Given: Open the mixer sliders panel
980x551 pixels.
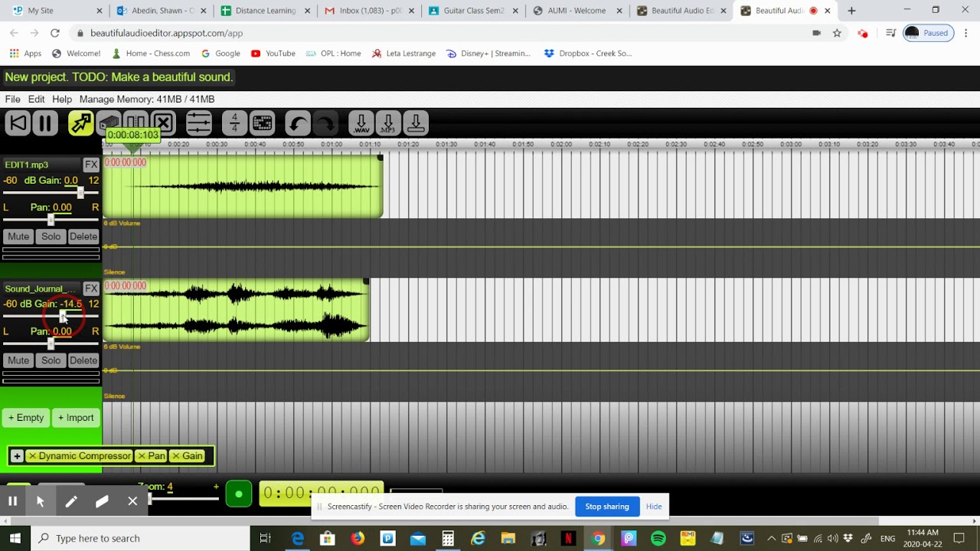Looking at the screenshot, I should 198,123.
